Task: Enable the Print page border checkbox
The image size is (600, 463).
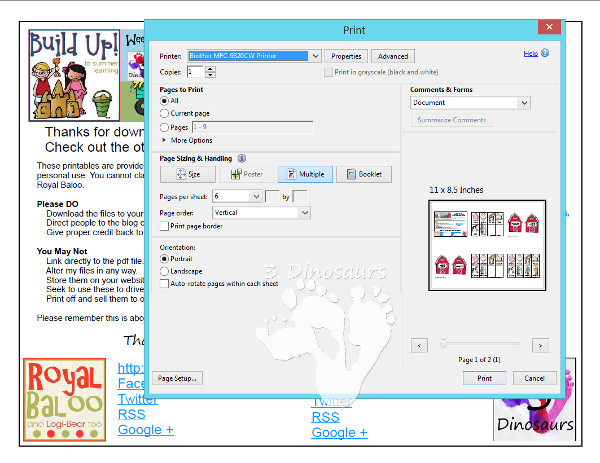Action: coord(164,226)
